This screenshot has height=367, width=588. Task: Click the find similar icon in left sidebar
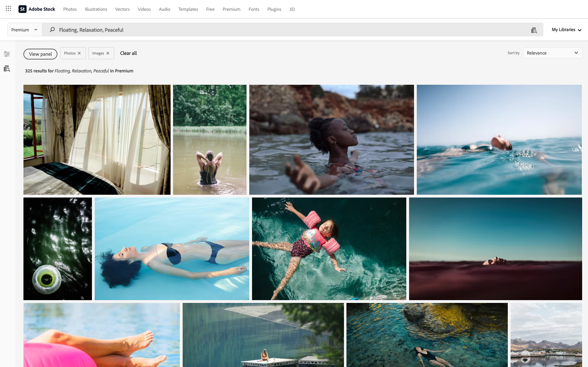7,69
